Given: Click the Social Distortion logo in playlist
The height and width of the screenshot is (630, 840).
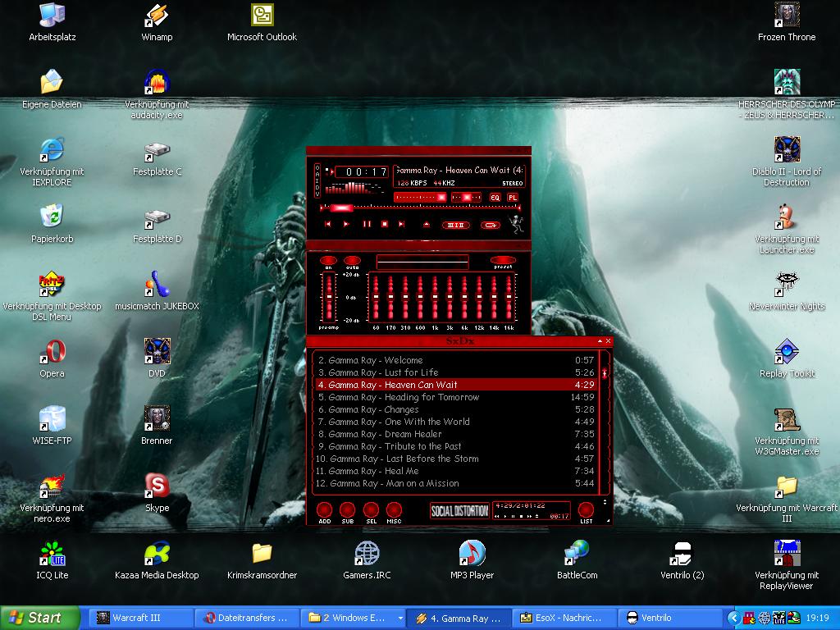Looking at the screenshot, I should pos(459,511).
